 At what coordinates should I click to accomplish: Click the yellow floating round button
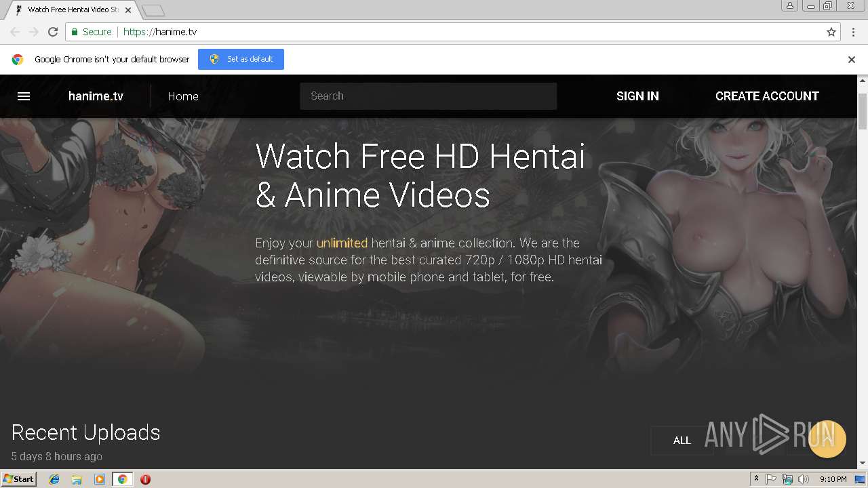coord(827,439)
